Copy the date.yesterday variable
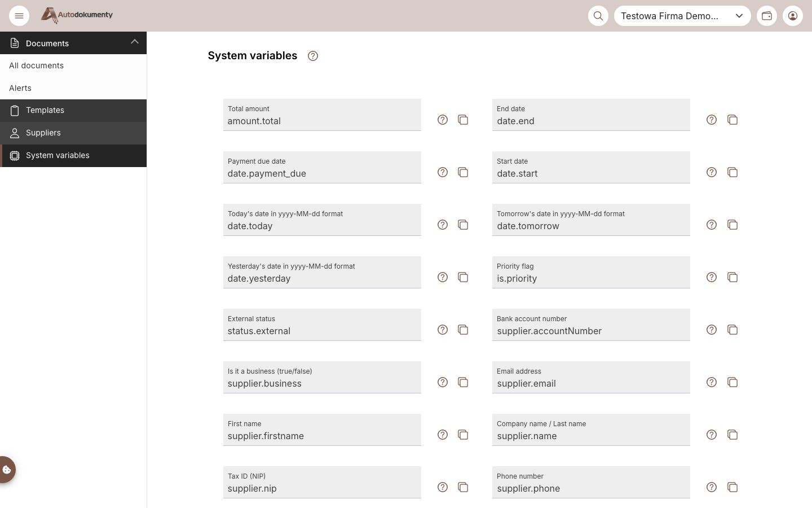Image resolution: width=812 pixels, height=508 pixels. pos(463,277)
